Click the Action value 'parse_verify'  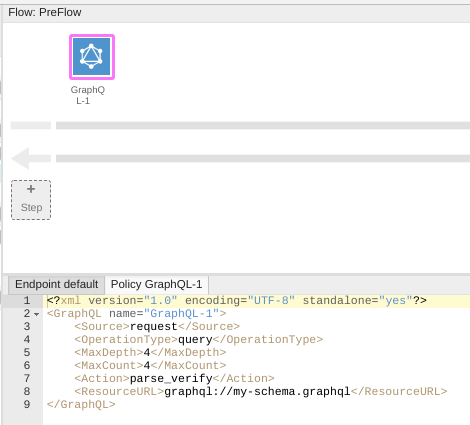(171, 379)
